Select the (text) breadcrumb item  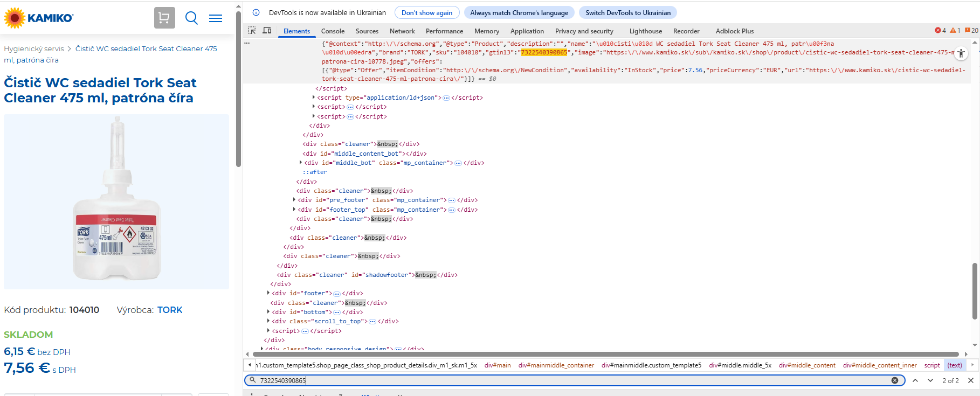[955, 365]
